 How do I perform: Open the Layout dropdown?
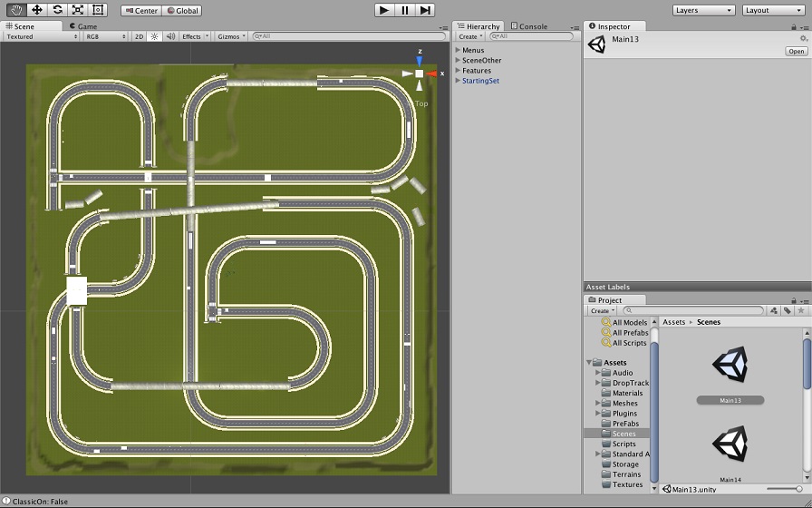click(773, 10)
